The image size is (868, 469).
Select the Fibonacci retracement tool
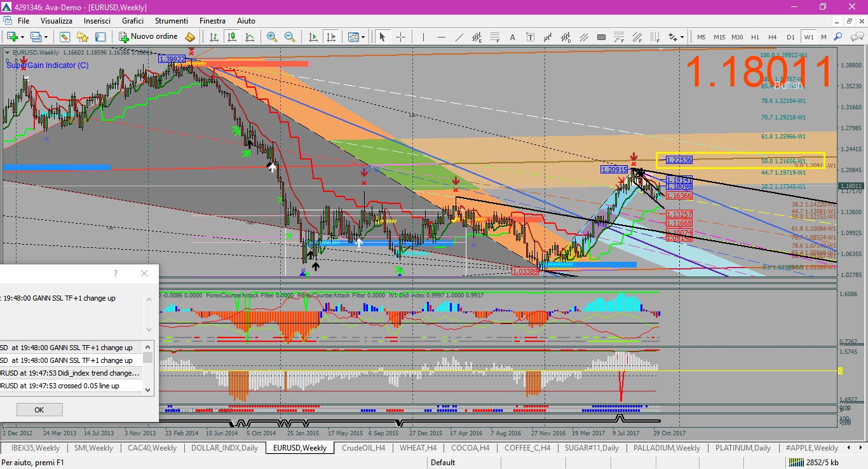[494, 37]
